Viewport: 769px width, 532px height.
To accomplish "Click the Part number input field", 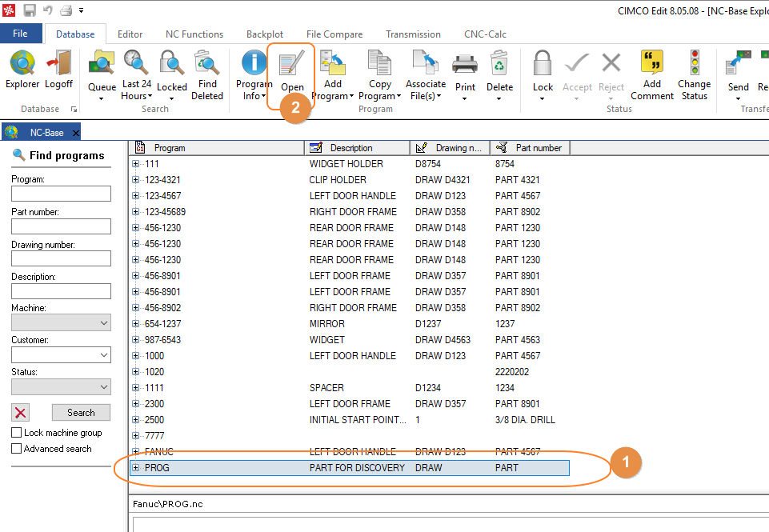I will click(x=62, y=226).
